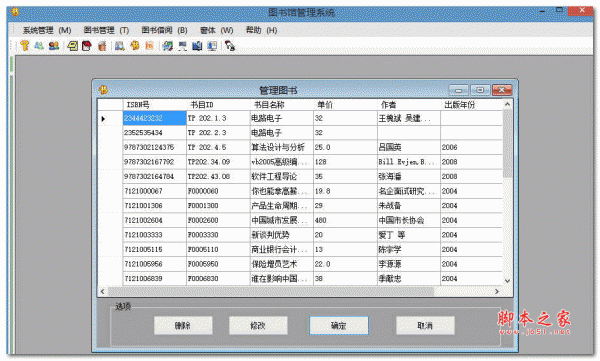Click the yellow notepad toolbar icon

click(72, 46)
